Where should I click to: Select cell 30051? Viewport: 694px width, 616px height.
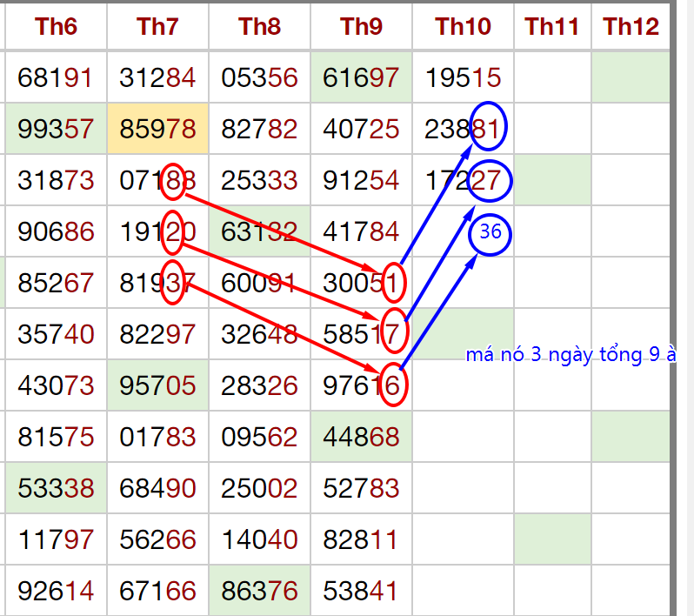tap(361, 283)
